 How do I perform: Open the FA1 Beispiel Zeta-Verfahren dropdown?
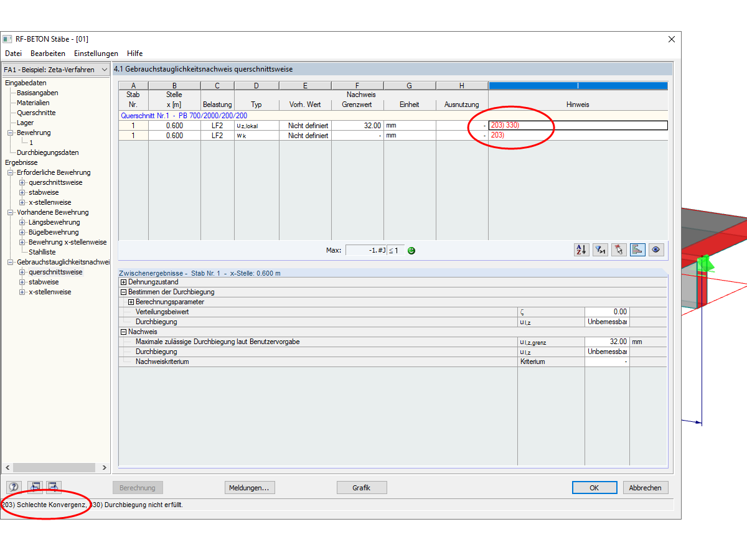[56, 70]
